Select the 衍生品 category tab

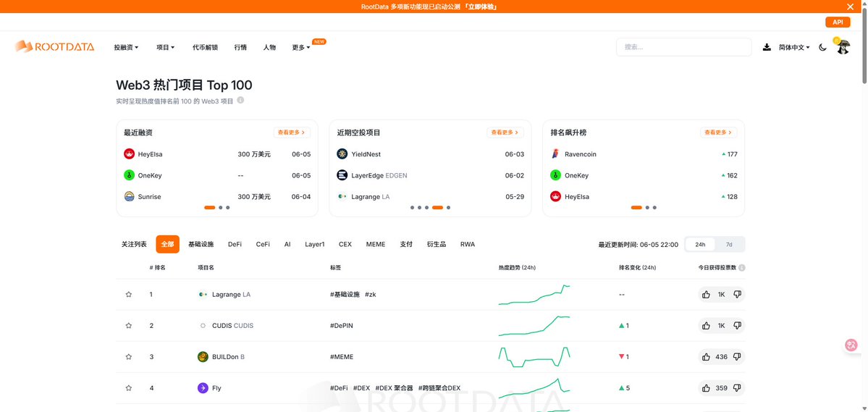pyautogui.click(x=437, y=244)
